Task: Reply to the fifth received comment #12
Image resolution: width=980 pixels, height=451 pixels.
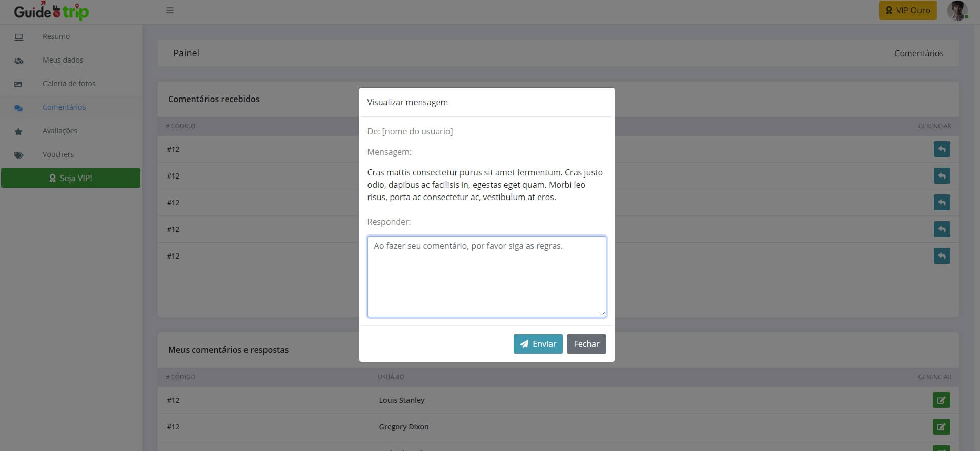Action: [942, 256]
